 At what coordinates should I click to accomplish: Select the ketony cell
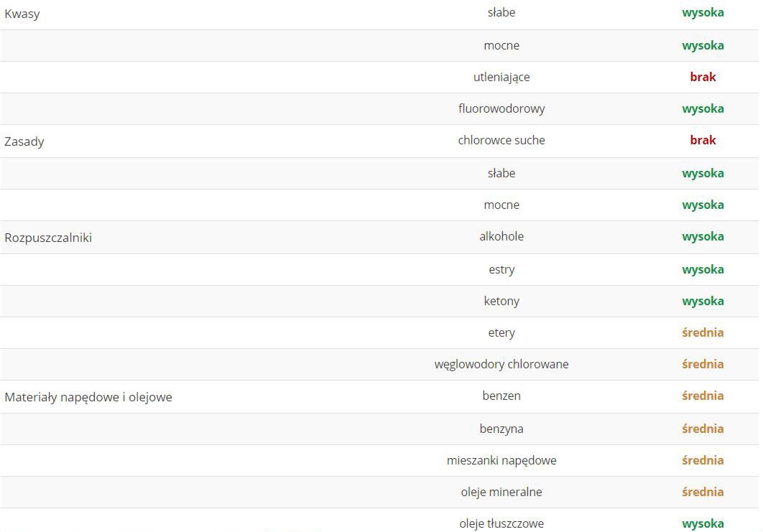pos(501,301)
